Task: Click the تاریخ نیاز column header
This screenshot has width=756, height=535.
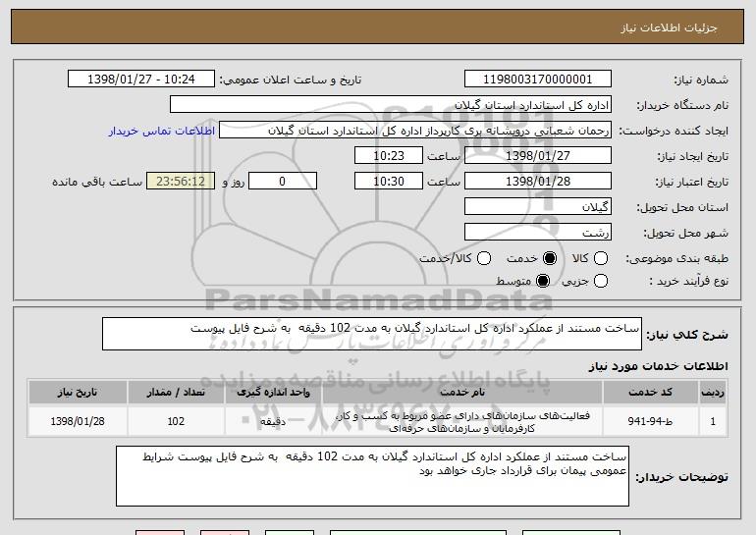Action: (78, 393)
